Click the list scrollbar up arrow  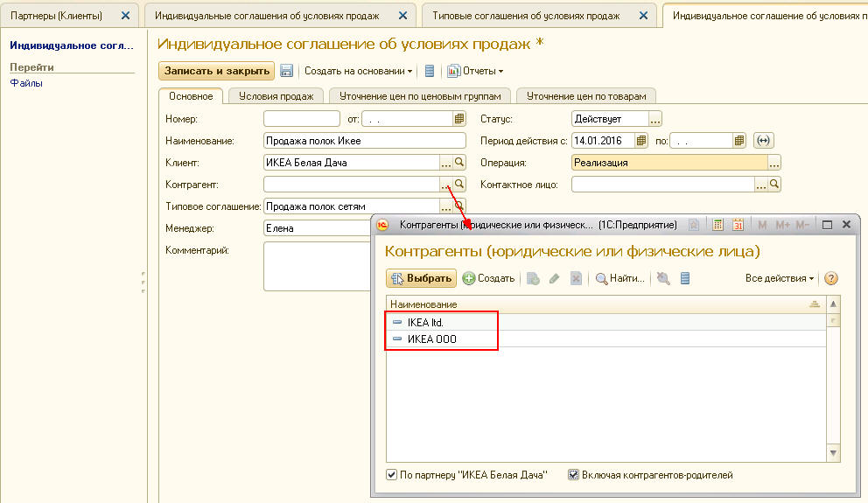[833, 304]
